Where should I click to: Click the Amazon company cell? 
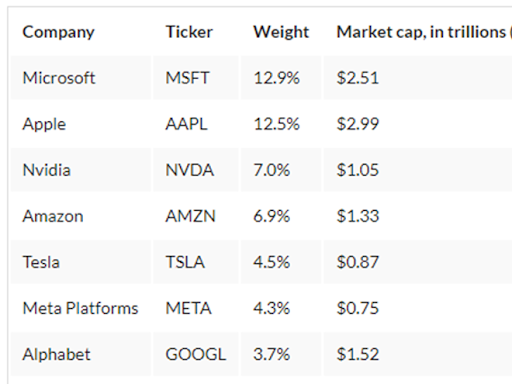pyautogui.click(x=81, y=216)
